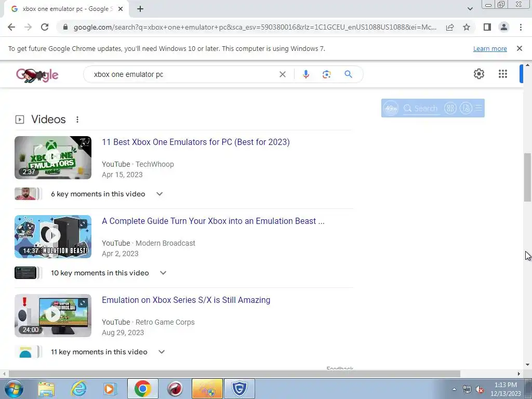Image resolution: width=532 pixels, height=399 pixels.
Task: View site information lock icon
Action: [65, 27]
